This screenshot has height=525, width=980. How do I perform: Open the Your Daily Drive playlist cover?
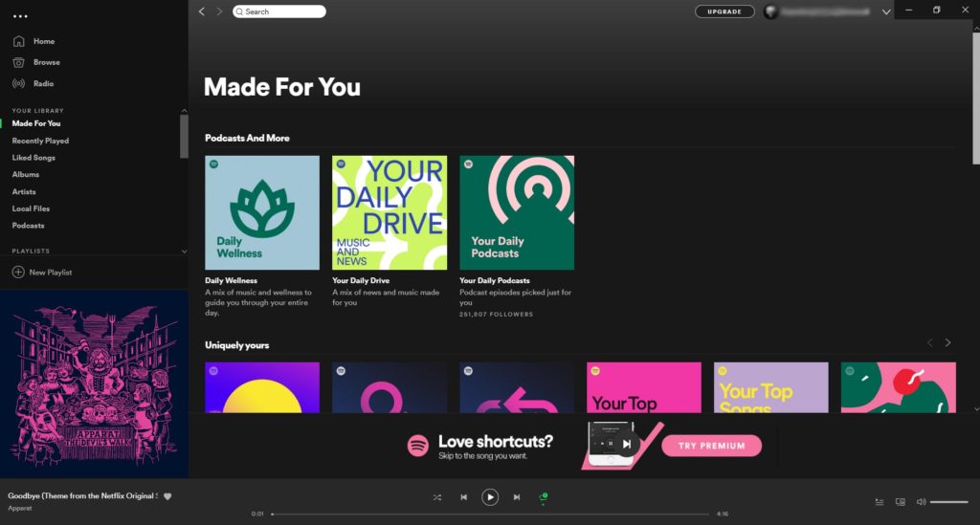pyautogui.click(x=390, y=212)
